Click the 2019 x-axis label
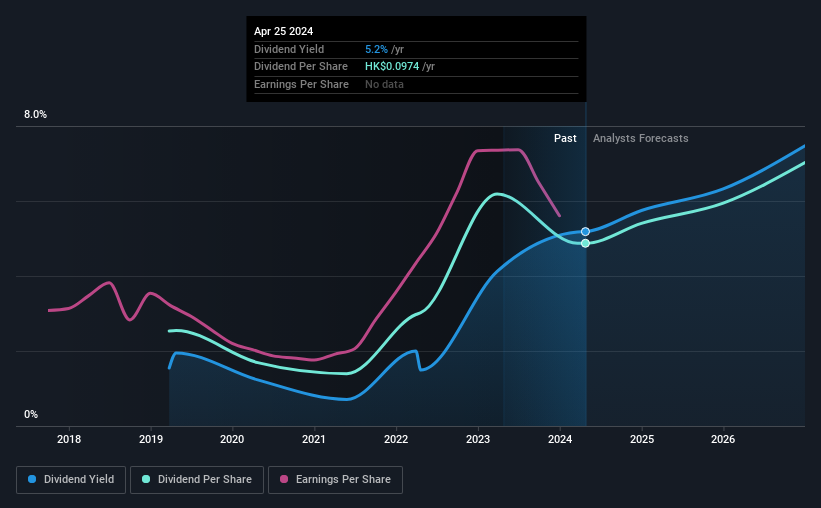 tap(151, 439)
